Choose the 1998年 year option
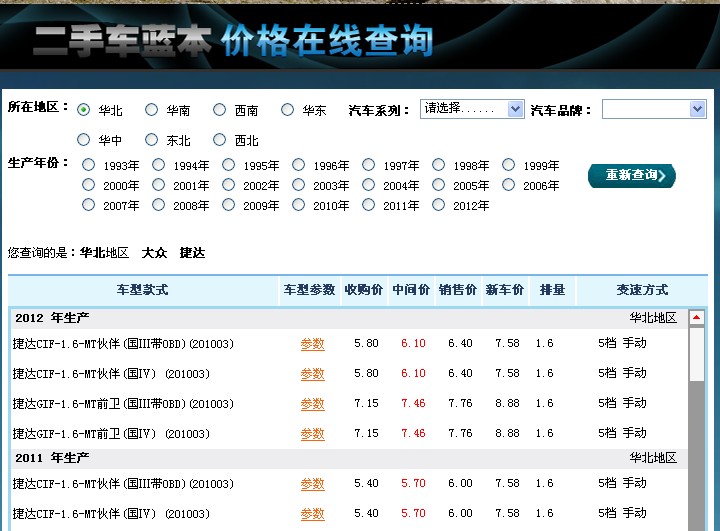Screen dimensions: 720x531 (439, 165)
